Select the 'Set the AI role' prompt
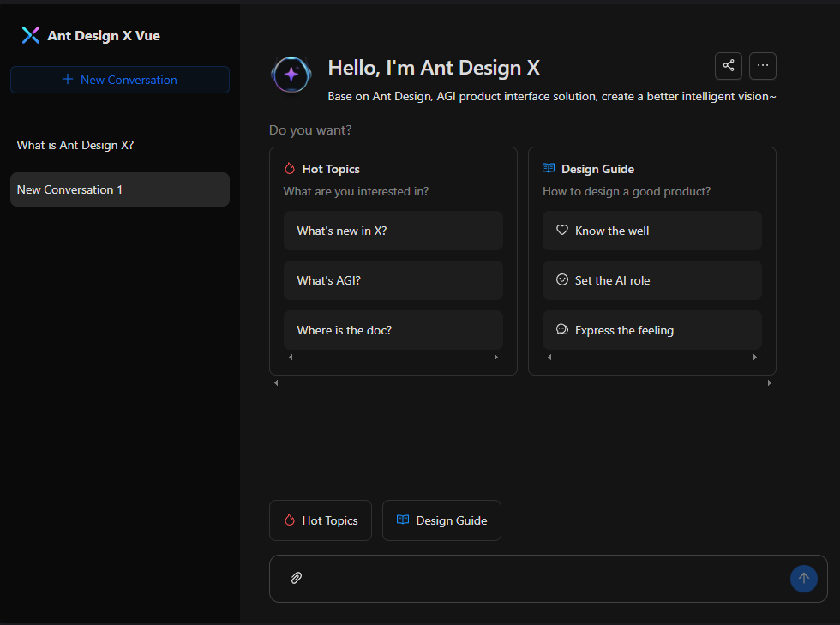Image resolution: width=840 pixels, height=625 pixels. [x=652, y=281]
